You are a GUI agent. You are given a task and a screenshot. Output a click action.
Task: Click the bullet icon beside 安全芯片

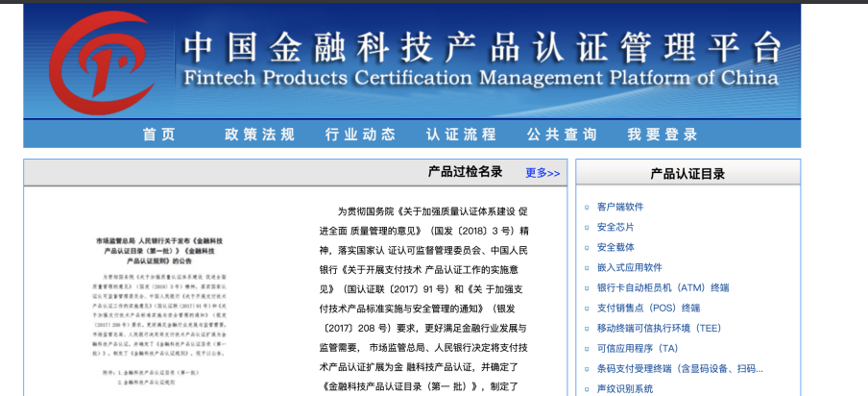tap(587, 228)
